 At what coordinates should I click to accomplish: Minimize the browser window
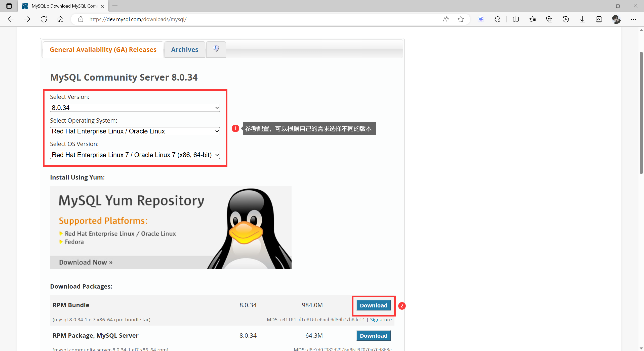coord(601,6)
